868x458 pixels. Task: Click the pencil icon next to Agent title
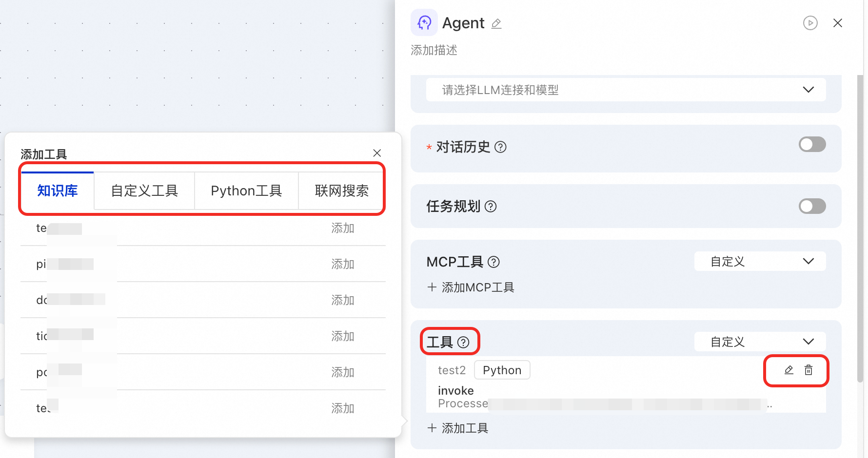coord(496,23)
